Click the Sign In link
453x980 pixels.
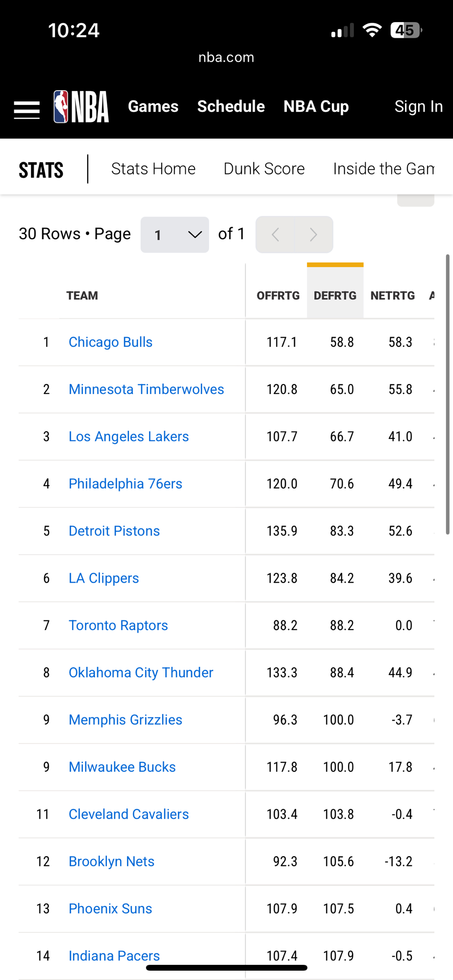[418, 107]
